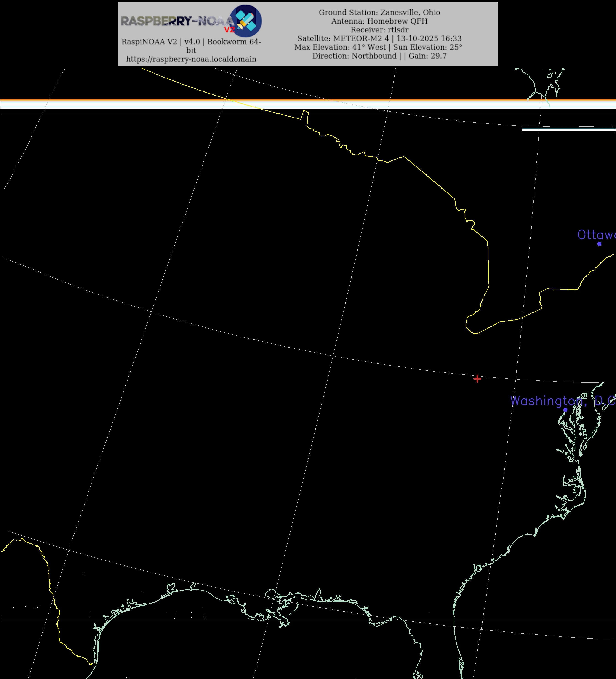Click the RaspiNOAA V2 version text
Image resolution: width=616 pixels, height=679 pixels.
(x=191, y=42)
